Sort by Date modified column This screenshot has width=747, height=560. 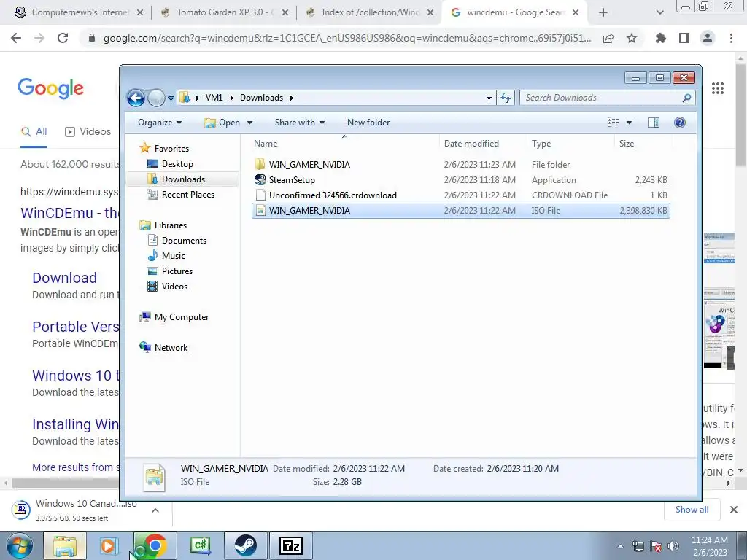coord(483,144)
